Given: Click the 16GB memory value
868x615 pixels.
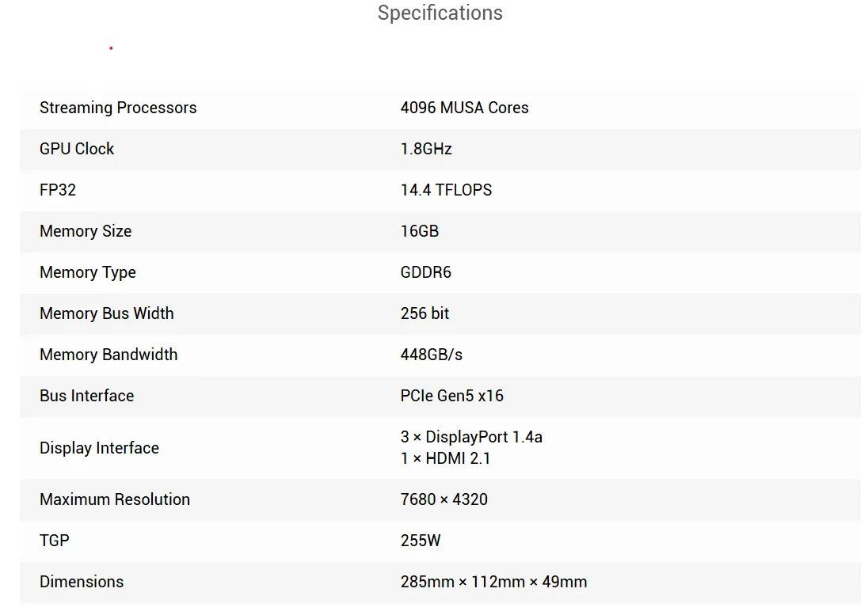Looking at the screenshot, I should [x=420, y=230].
